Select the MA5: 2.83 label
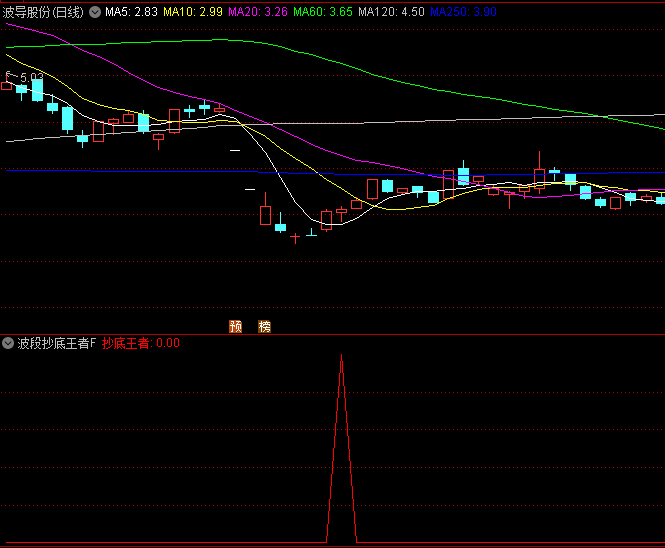This screenshot has height=548, width=665. pyautogui.click(x=131, y=12)
